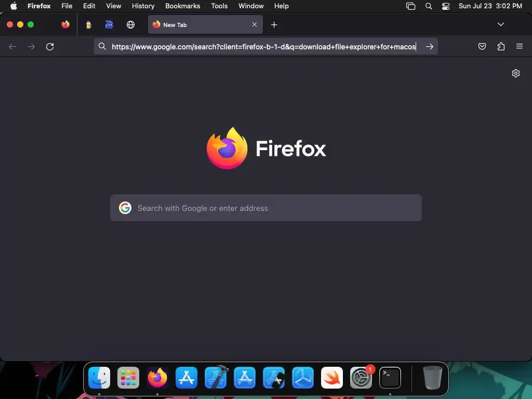Image resolution: width=532 pixels, height=399 pixels.
Task: Reload the current page
Action: coord(50,46)
